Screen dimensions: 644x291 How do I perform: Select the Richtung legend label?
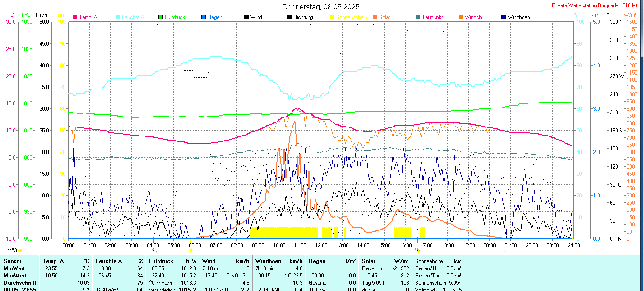tap(303, 17)
